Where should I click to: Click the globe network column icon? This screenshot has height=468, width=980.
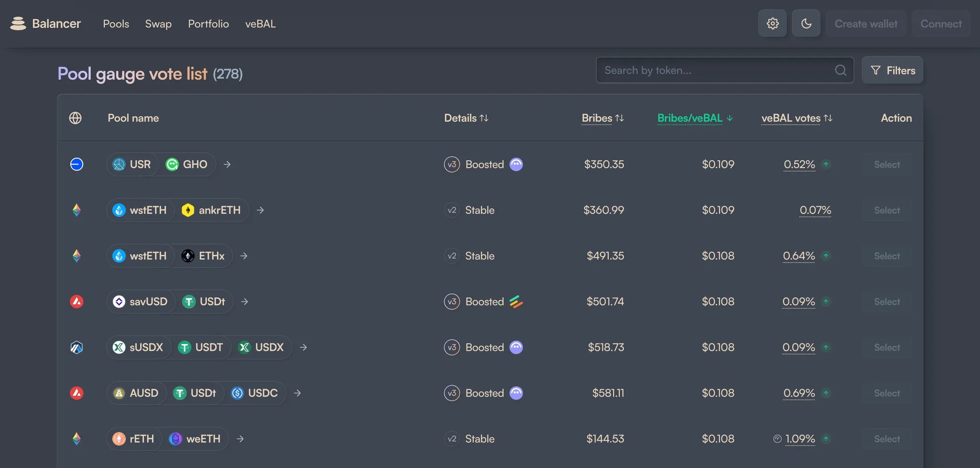[x=75, y=118]
